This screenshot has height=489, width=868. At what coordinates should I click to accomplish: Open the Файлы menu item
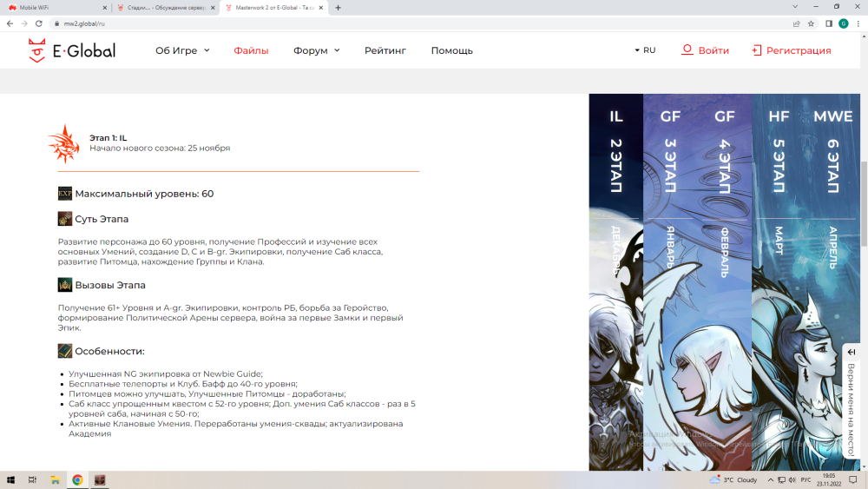pyautogui.click(x=251, y=50)
